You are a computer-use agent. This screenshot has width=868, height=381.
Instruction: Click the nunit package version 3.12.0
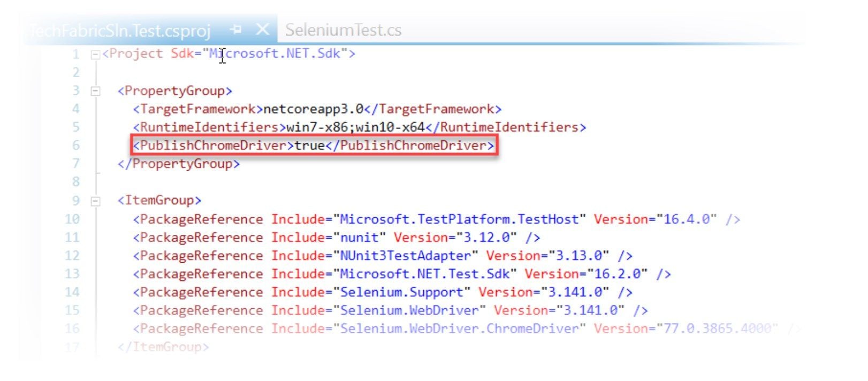pos(488,237)
